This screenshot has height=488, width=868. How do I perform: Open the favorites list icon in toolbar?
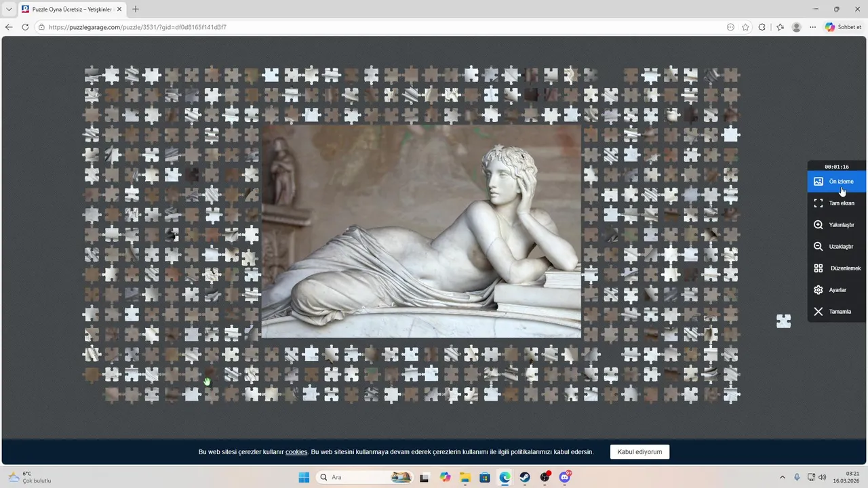tap(780, 27)
